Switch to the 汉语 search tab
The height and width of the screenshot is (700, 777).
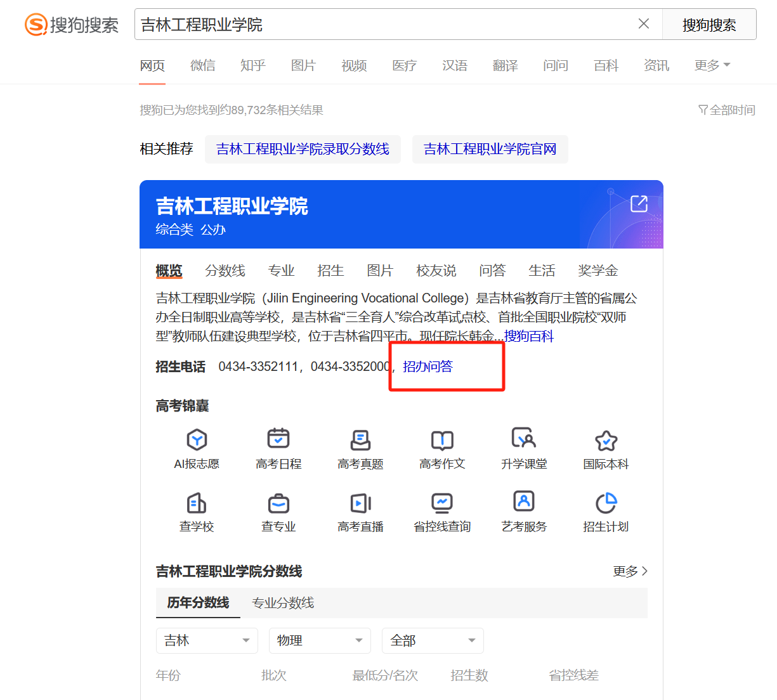pos(455,65)
